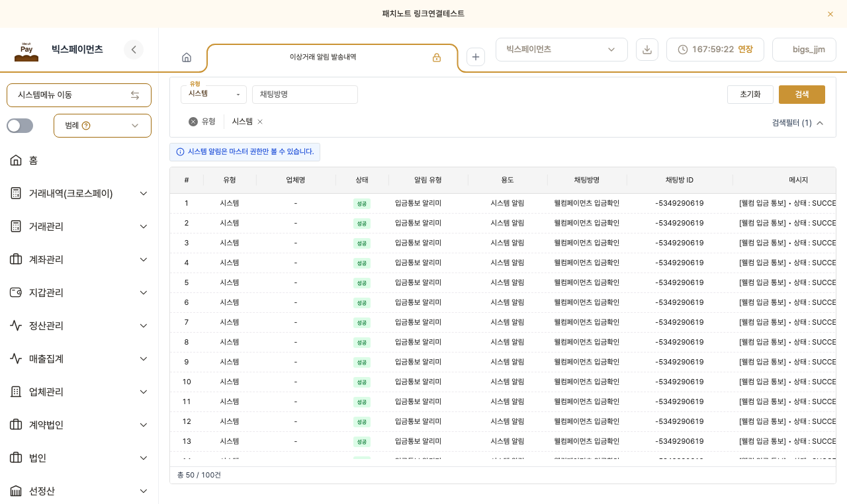Open the home tab icon
Viewport: 847px width, 504px height.
[x=187, y=58]
